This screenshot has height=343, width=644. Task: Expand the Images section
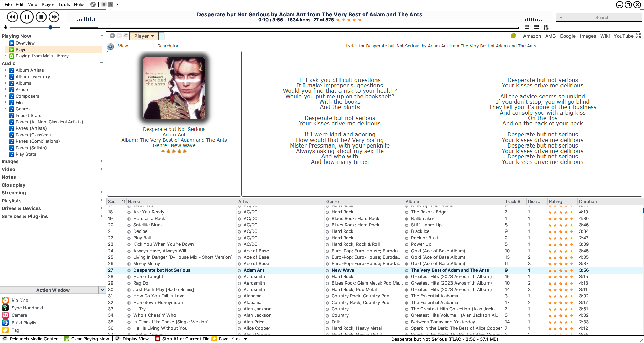[x=102, y=161]
